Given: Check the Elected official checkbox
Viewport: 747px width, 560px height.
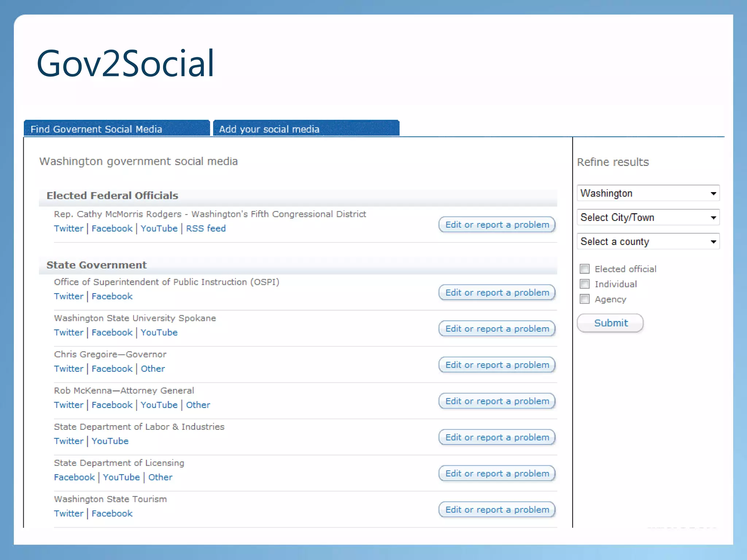Looking at the screenshot, I should pos(585,269).
